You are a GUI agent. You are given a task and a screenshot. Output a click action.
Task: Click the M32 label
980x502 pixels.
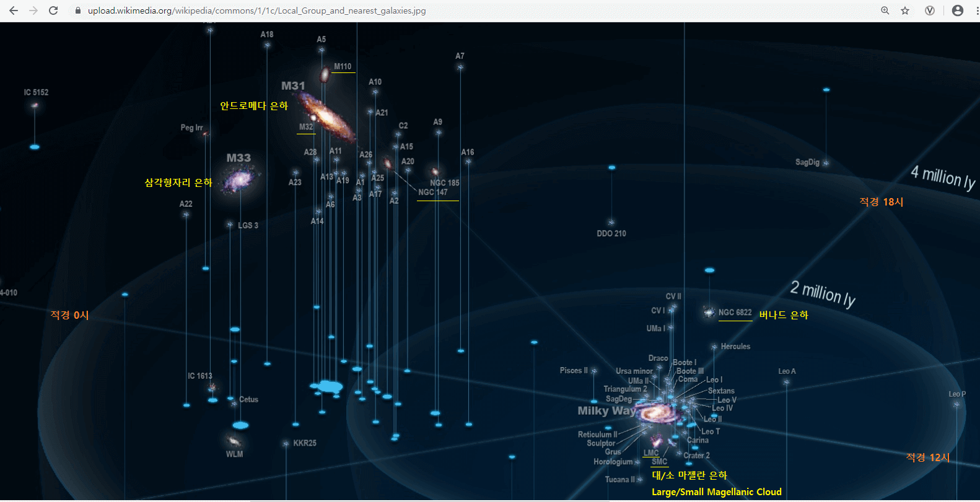(x=306, y=127)
